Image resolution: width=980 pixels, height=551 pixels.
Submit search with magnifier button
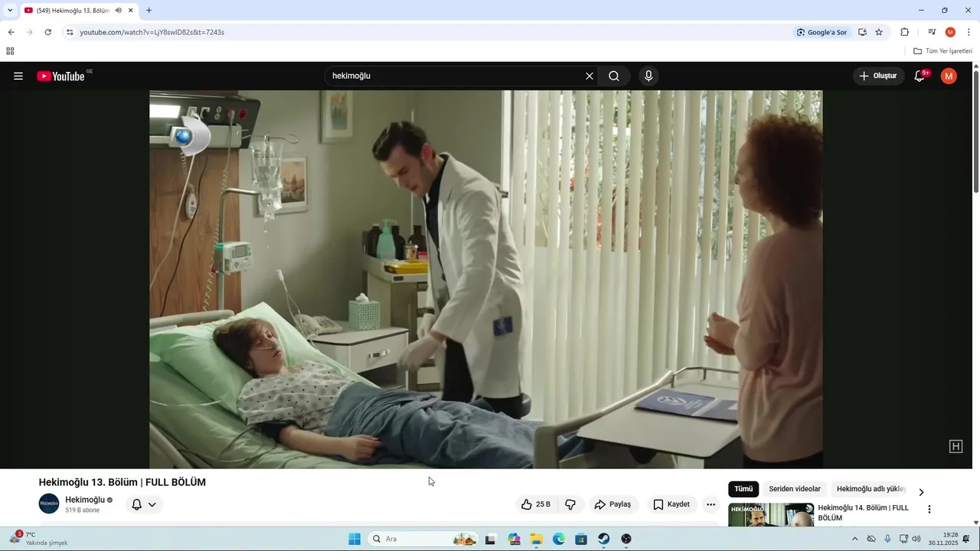click(x=614, y=76)
